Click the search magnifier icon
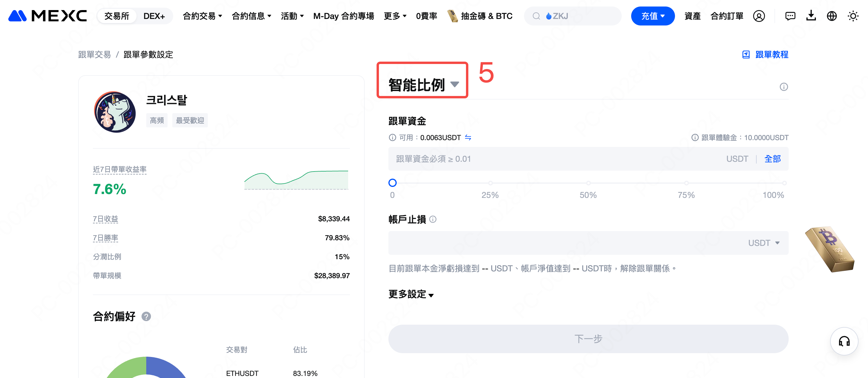The height and width of the screenshot is (378, 868). pos(536,16)
